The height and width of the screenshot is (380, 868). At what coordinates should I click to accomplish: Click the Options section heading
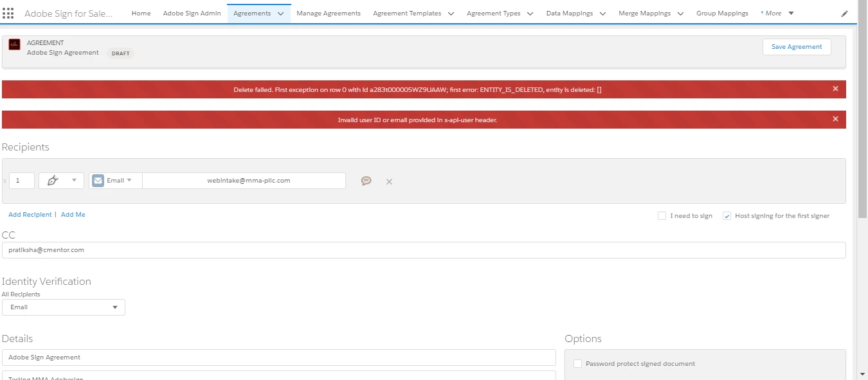583,339
